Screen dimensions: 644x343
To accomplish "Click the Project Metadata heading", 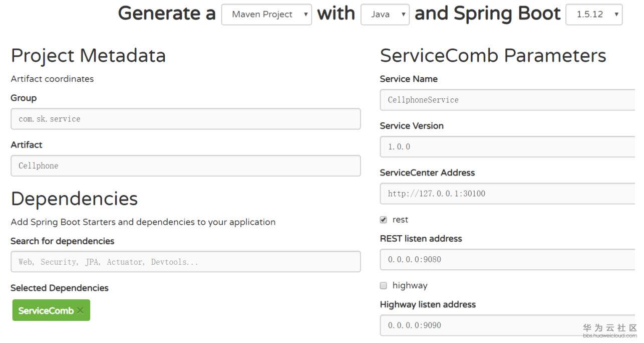I will (88, 55).
